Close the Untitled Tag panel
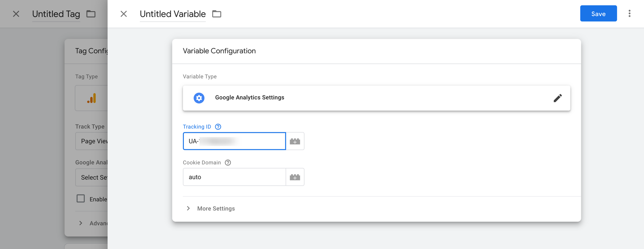 pos(16,14)
